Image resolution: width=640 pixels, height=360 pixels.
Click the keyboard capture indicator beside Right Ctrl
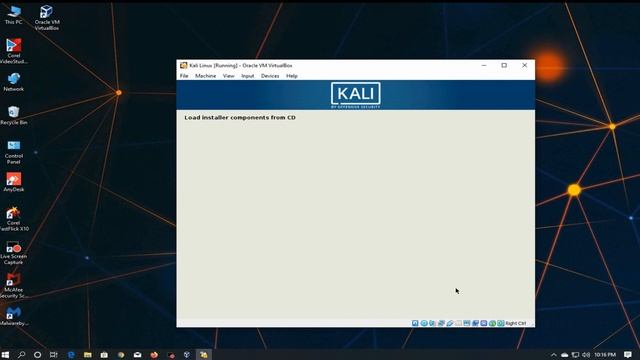point(500,323)
